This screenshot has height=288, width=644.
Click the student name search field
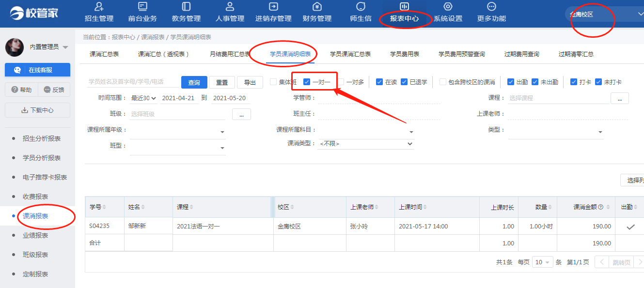click(x=133, y=82)
